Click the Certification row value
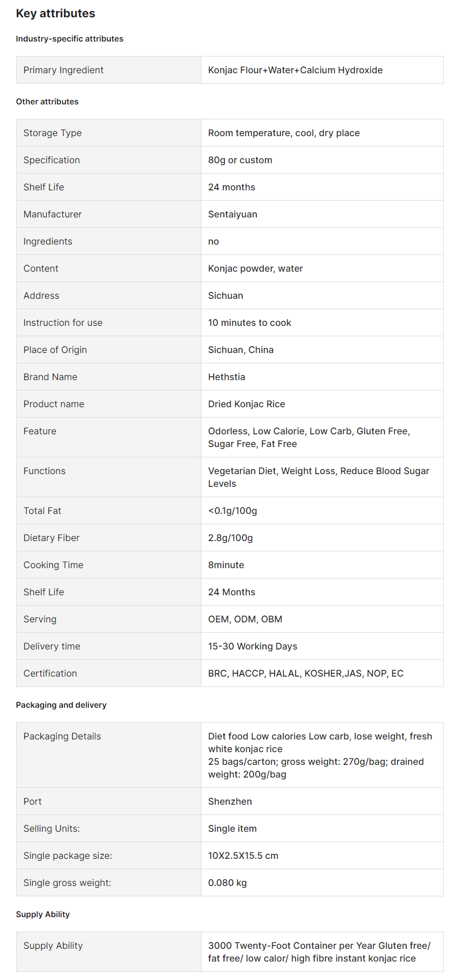The width and height of the screenshot is (453, 980). coord(306,673)
